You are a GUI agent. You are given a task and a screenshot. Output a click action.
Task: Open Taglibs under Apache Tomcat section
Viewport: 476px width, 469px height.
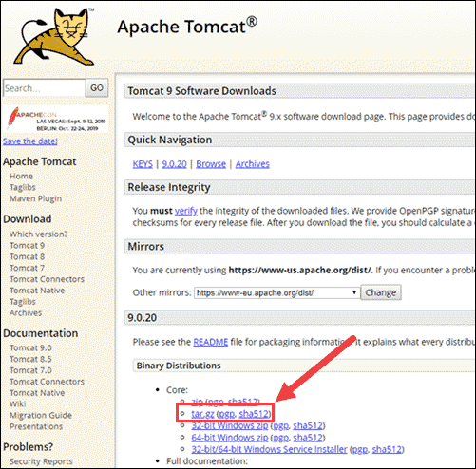click(23, 187)
